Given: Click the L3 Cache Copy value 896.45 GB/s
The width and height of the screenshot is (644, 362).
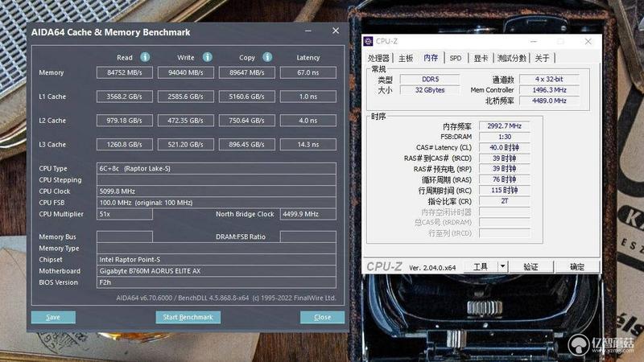Looking at the screenshot, I should [247, 145].
